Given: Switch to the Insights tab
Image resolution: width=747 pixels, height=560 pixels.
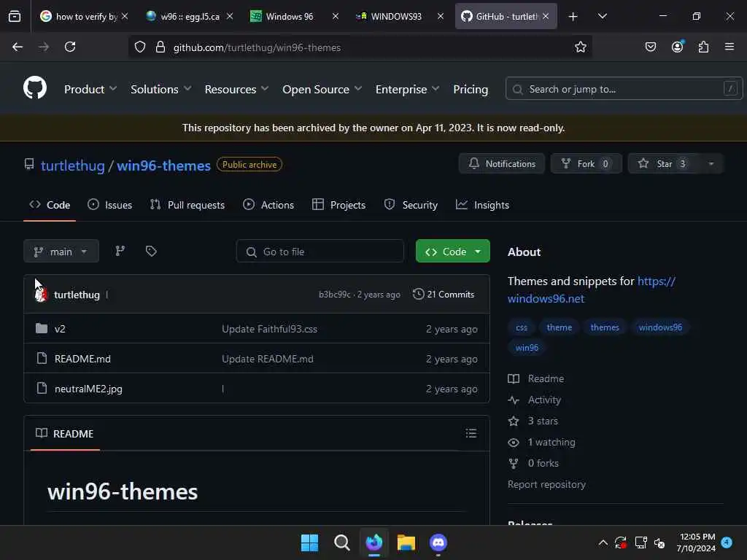Looking at the screenshot, I should [x=483, y=205].
